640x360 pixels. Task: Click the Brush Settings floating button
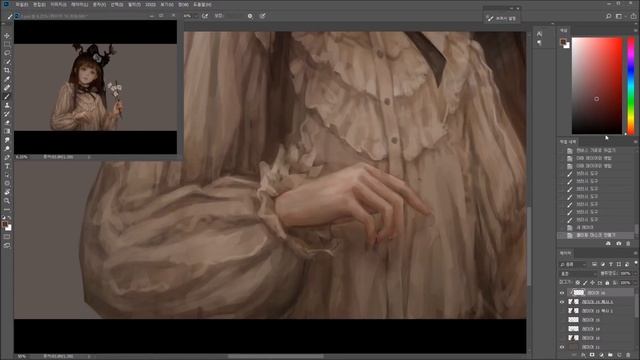coord(502,18)
